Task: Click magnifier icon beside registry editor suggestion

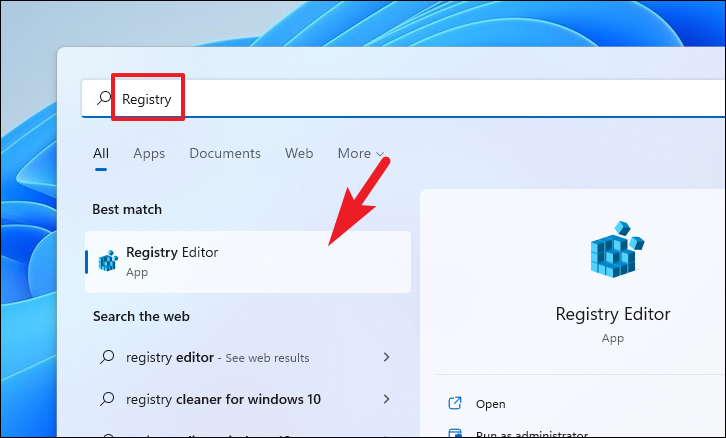Action: 107,357
